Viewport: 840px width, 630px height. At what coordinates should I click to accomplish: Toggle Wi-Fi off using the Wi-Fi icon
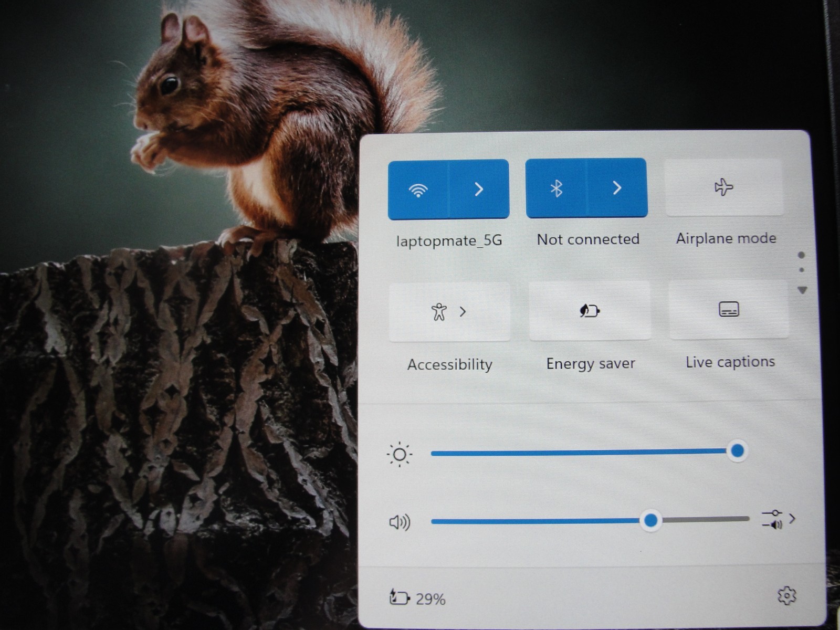(x=418, y=189)
